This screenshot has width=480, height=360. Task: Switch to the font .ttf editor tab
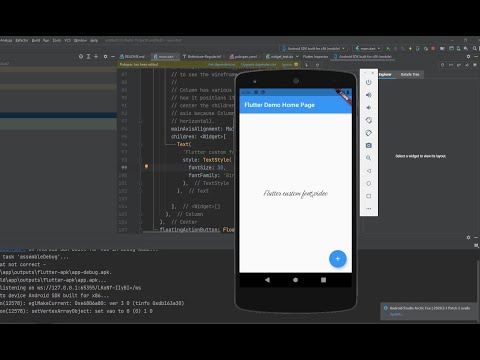point(204,57)
